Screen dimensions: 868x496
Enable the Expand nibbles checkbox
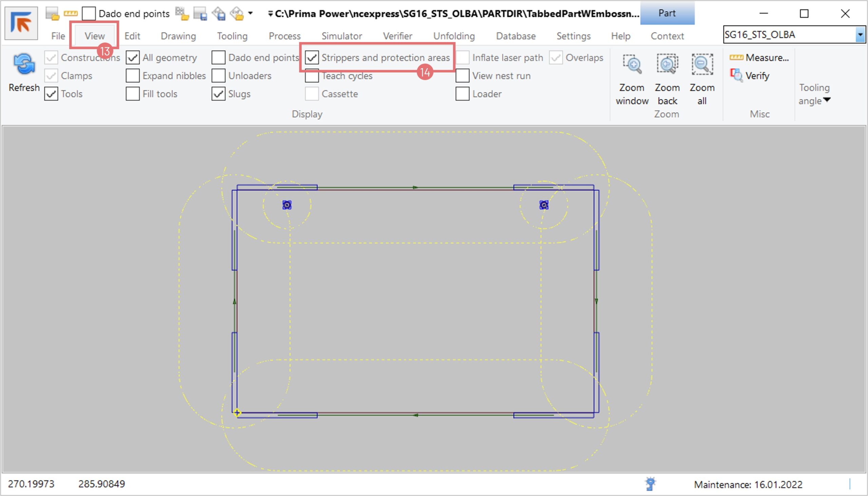point(133,76)
